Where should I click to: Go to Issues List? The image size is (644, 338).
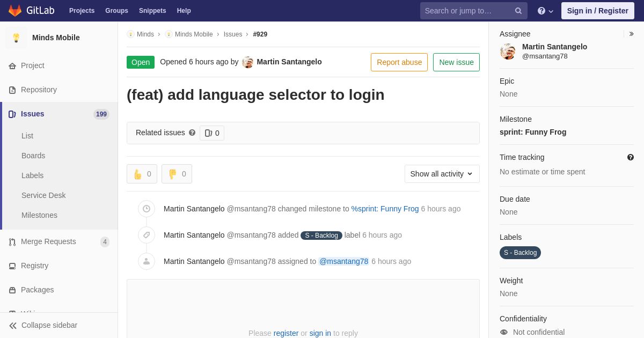point(27,136)
